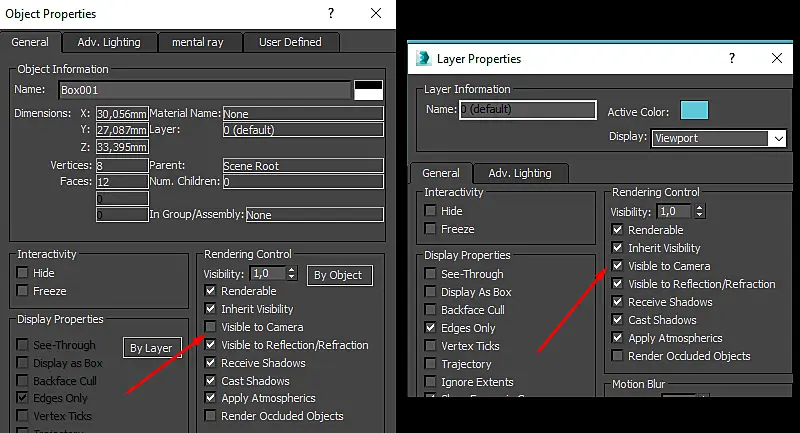Viewport: 800px width, 433px height.
Task: Click the By Object button
Action: [x=338, y=275]
